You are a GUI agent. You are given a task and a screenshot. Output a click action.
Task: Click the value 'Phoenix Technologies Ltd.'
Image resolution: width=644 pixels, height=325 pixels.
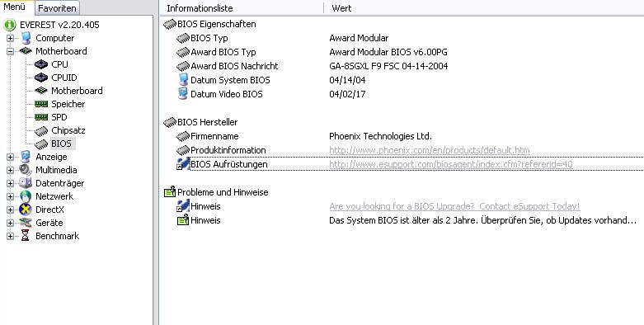coord(380,136)
